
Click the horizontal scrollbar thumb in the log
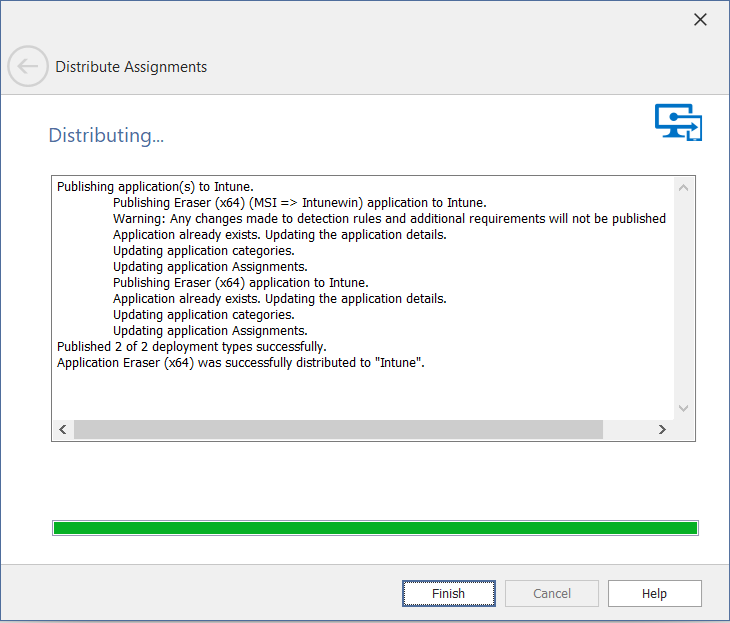point(338,429)
